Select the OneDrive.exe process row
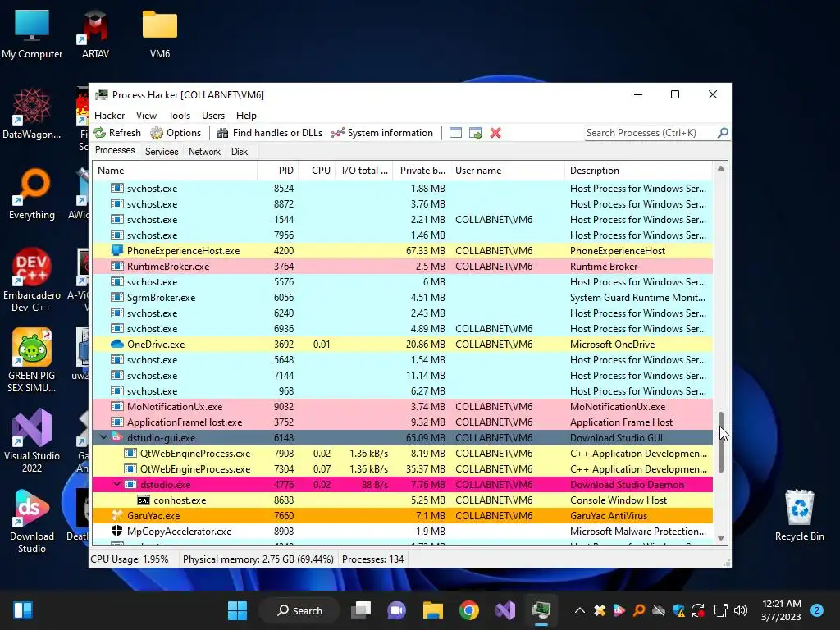840x630 pixels. [x=402, y=345]
